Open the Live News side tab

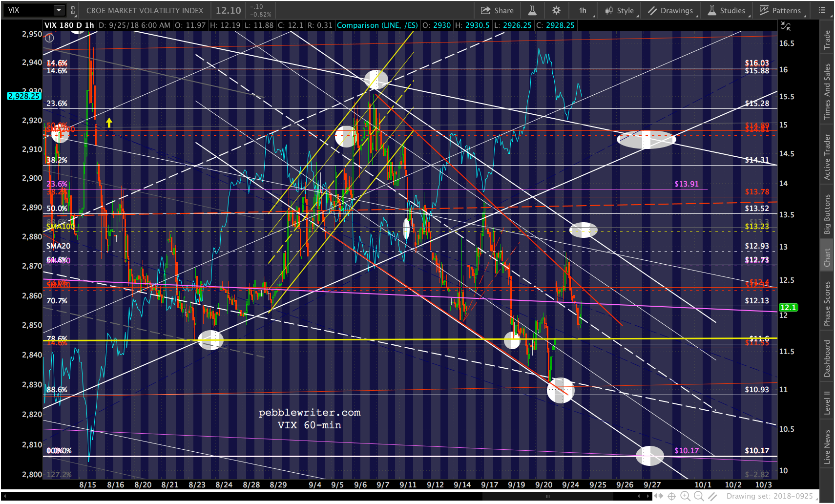point(827,446)
